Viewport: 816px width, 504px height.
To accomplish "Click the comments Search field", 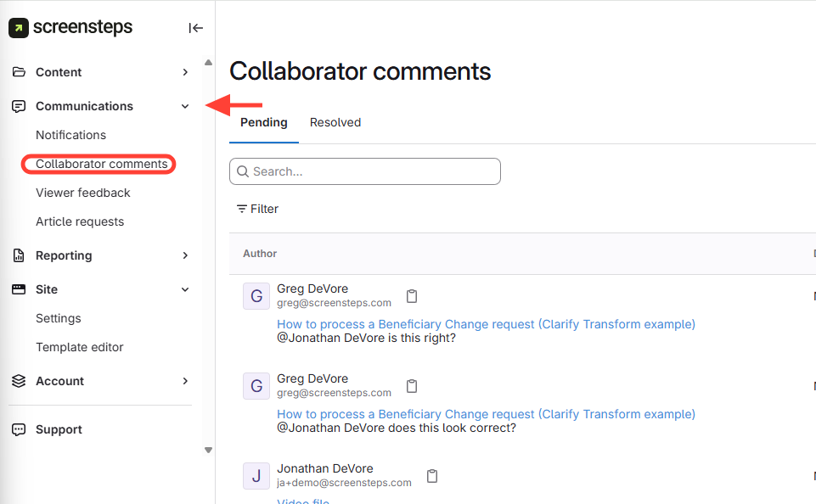I will click(365, 171).
